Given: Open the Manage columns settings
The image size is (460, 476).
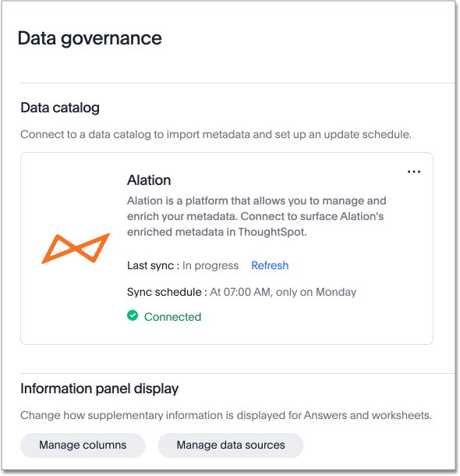Looking at the screenshot, I should (x=83, y=445).
